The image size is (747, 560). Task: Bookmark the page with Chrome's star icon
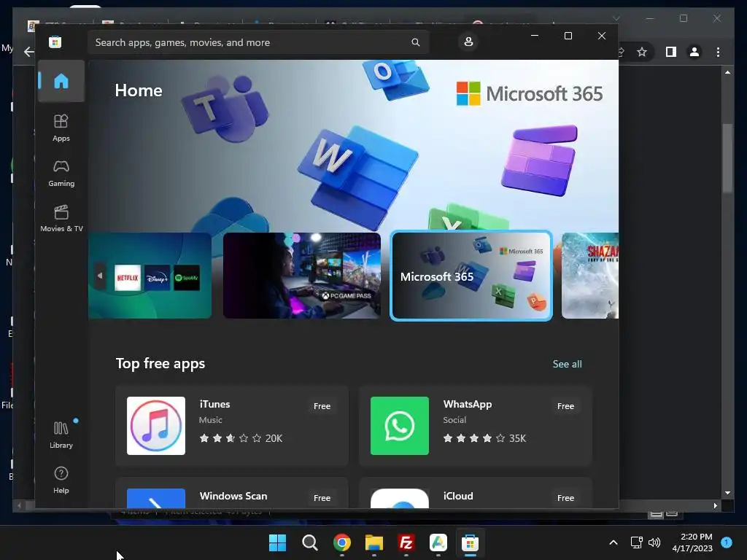point(642,52)
